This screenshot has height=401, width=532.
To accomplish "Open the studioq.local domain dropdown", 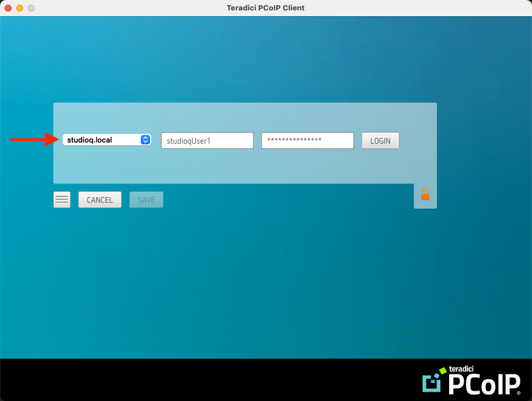I will pos(107,140).
